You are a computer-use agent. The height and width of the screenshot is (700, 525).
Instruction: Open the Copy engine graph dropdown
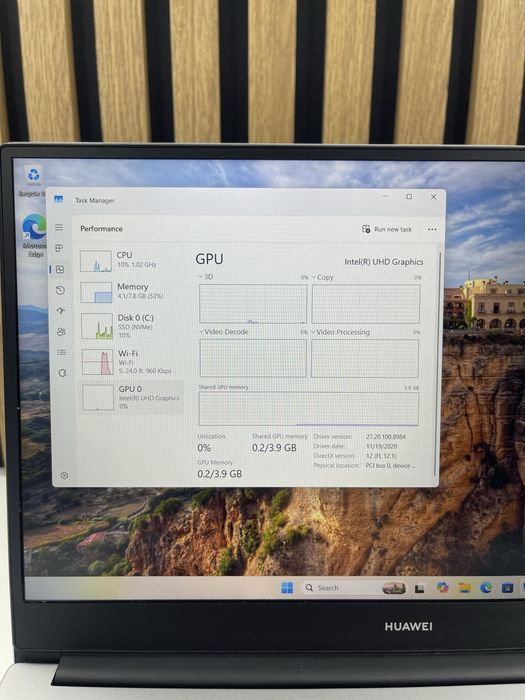322,277
